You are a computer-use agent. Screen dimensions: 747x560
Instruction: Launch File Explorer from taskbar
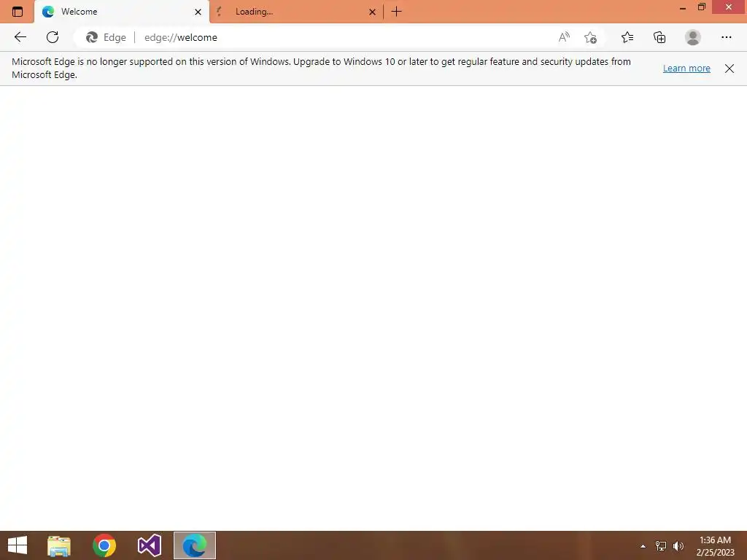tap(59, 545)
